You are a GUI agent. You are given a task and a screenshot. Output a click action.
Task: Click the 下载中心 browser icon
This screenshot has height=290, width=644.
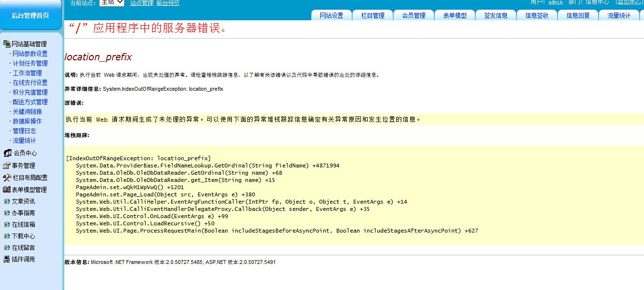[7, 236]
